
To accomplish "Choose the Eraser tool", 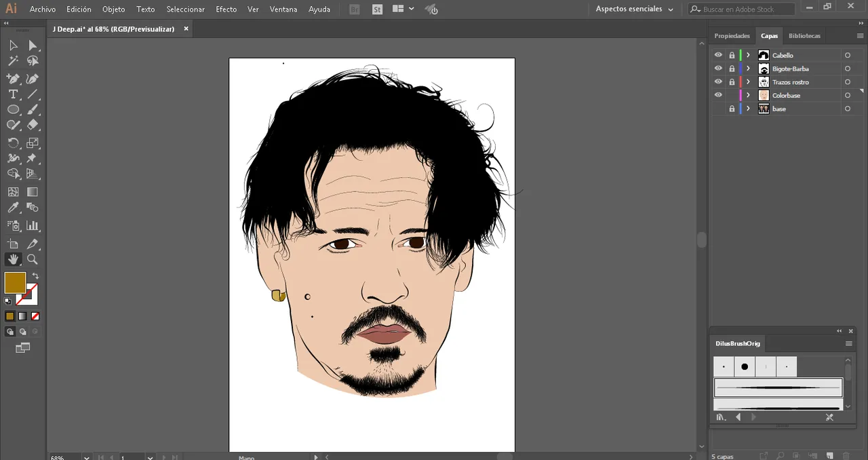I will (x=33, y=126).
